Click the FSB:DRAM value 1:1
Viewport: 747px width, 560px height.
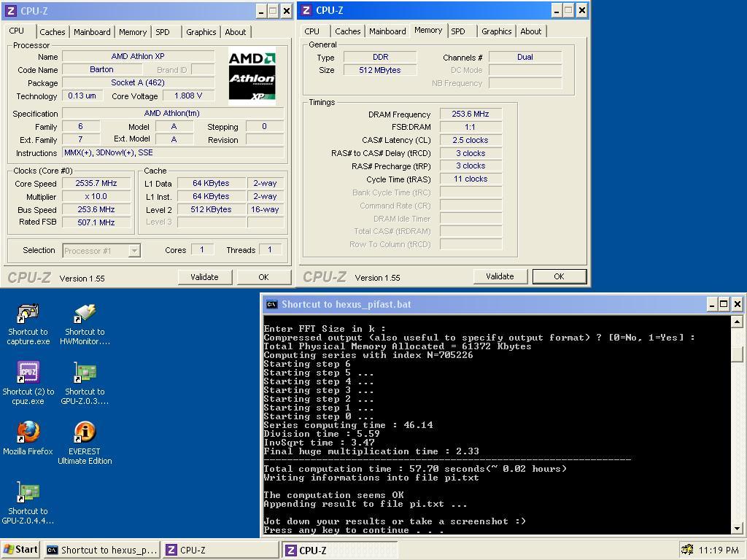coord(471,127)
